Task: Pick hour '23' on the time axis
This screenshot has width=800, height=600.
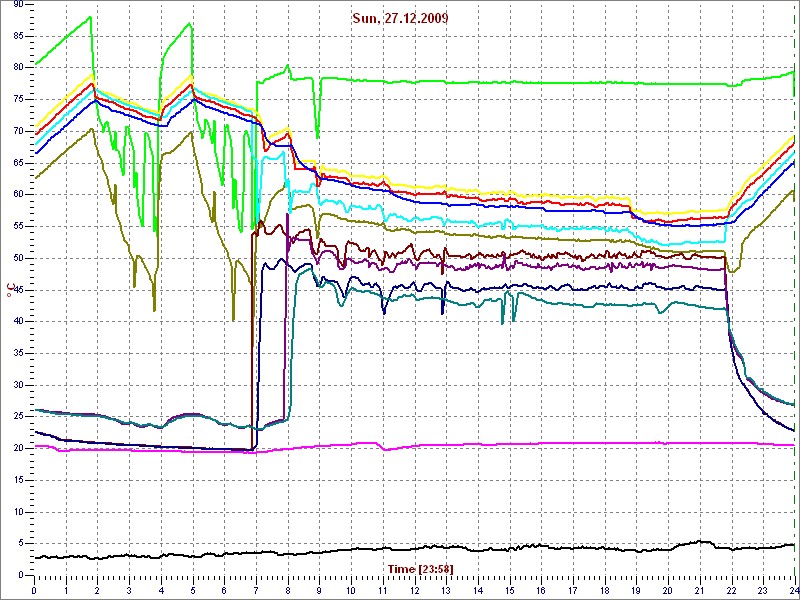Action: [x=763, y=590]
